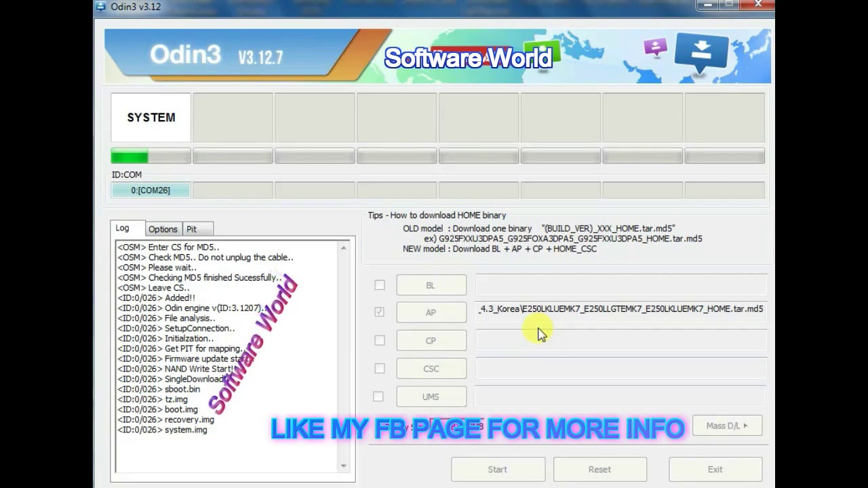Click the log line 'recovery.img'
The image size is (868, 488).
[x=165, y=420]
